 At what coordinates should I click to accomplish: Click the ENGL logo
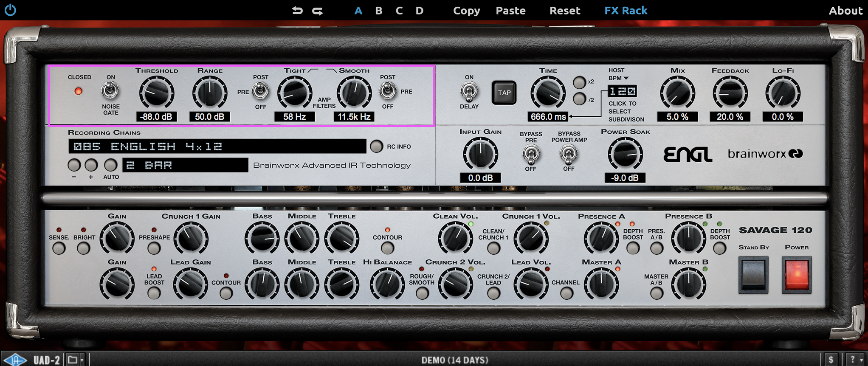[x=688, y=154]
